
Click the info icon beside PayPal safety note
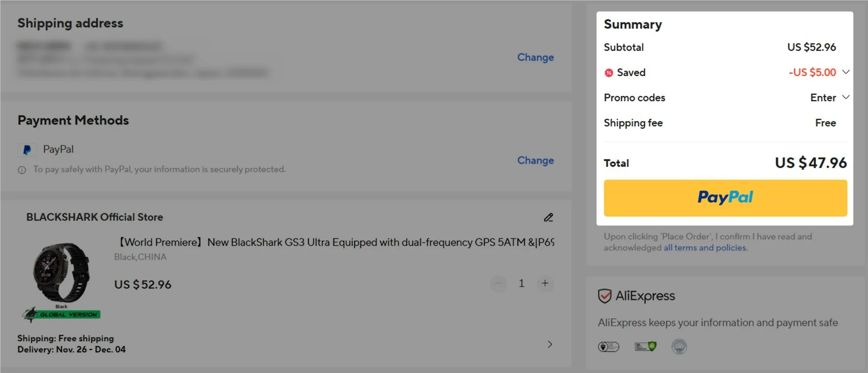click(x=22, y=170)
